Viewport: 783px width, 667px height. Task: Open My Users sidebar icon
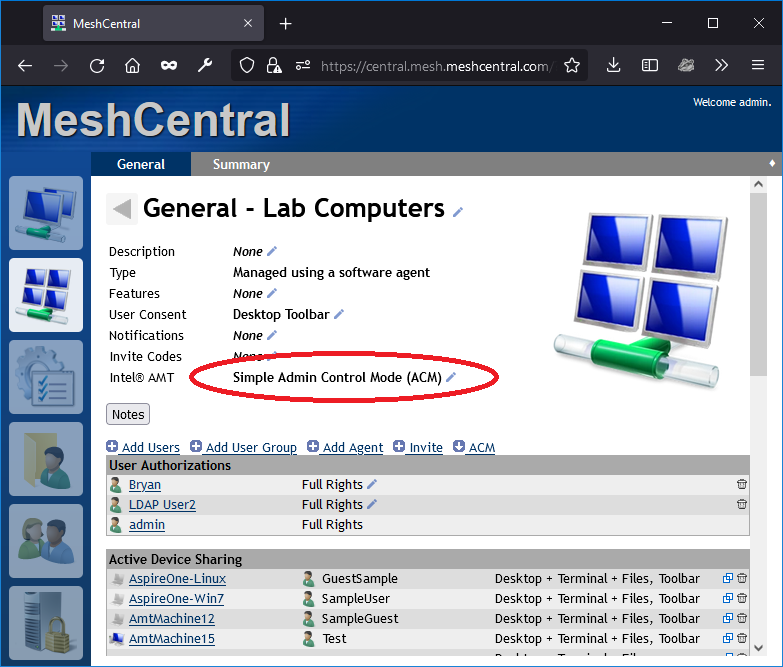click(46, 541)
